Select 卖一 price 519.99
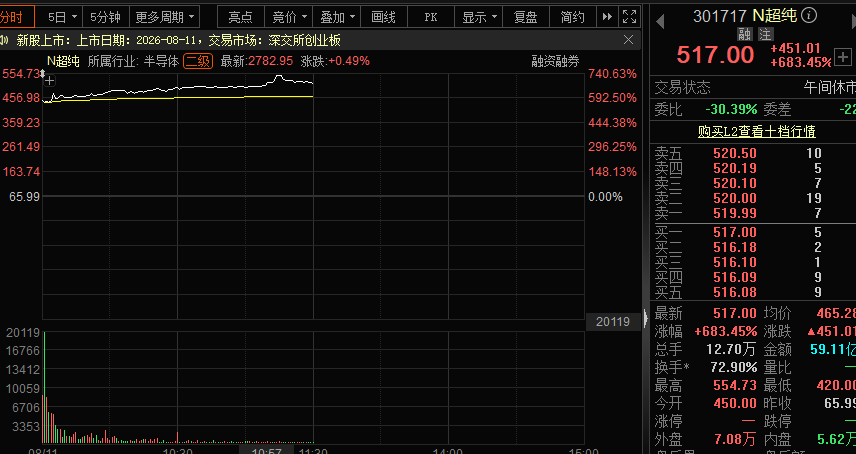 [735, 213]
